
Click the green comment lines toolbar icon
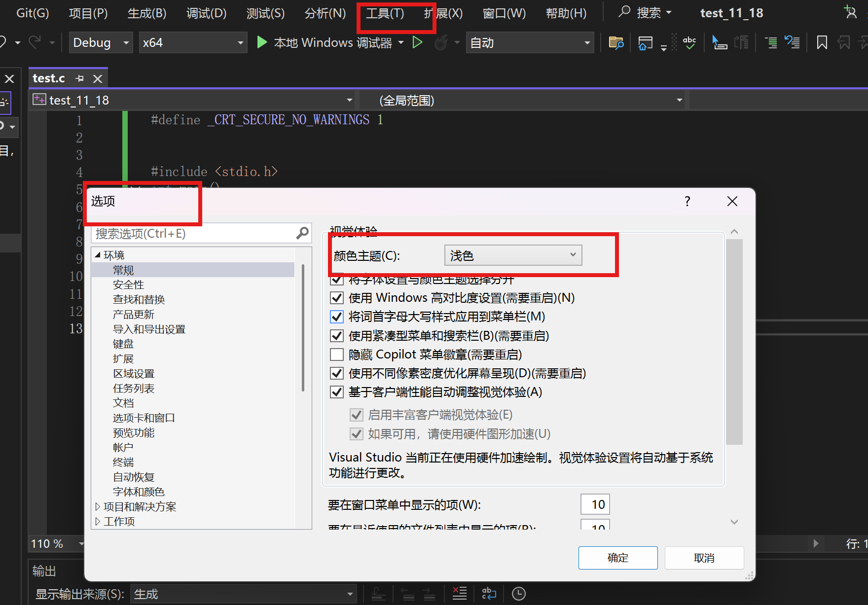tap(771, 43)
